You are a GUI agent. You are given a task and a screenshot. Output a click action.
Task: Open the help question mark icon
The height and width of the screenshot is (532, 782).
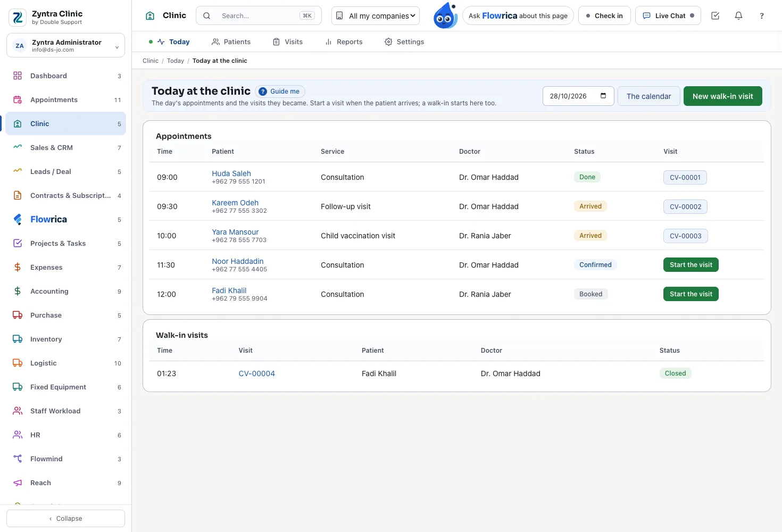click(x=762, y=16)
